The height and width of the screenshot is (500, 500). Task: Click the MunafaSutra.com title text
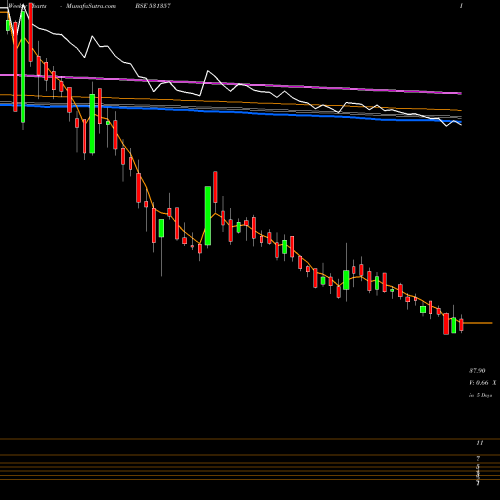pos(91,6)
